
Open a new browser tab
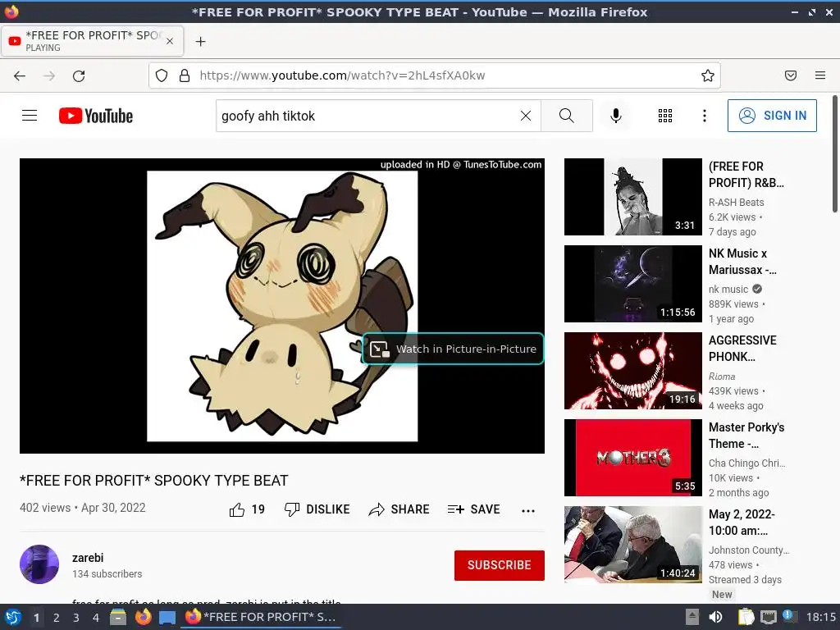200,41
